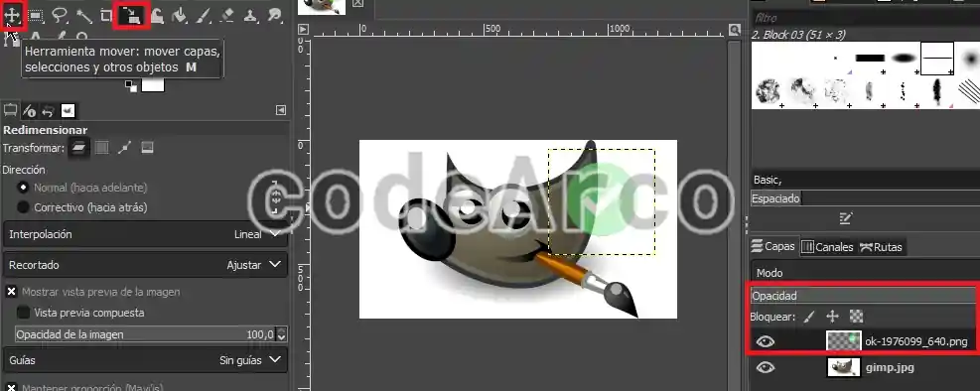Reset to default foreground and background colors

click(131, 85)
